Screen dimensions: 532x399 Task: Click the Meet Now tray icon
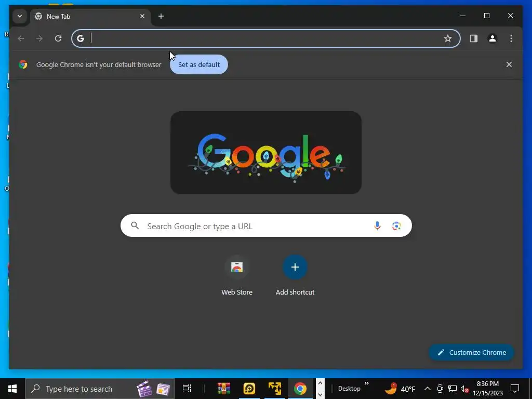tap(440, 389)
